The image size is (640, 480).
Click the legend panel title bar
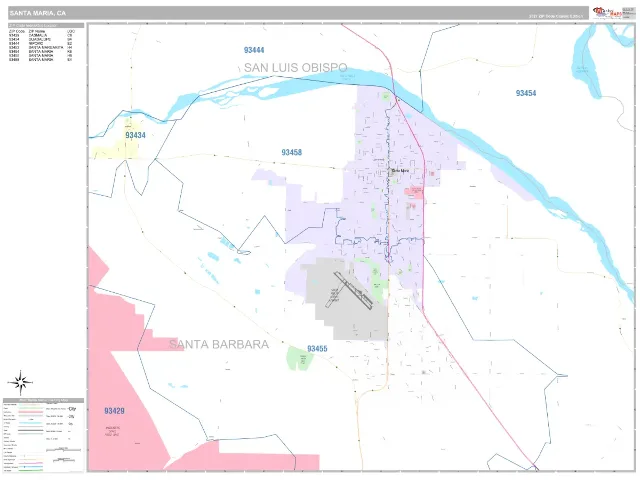[44, 400]
